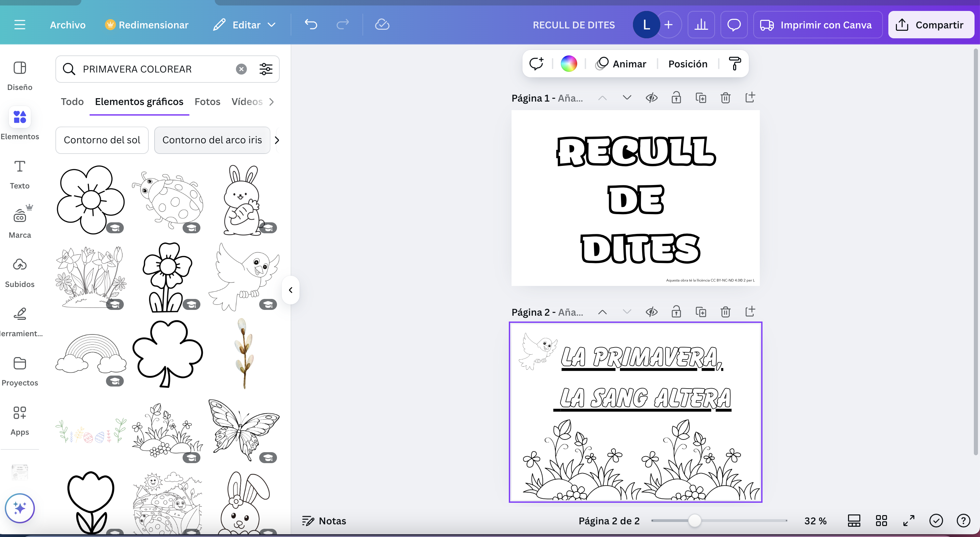980x537 pixels.
Task: Collapse the side panel with the arrow
Action: click(x=291, y=290)
